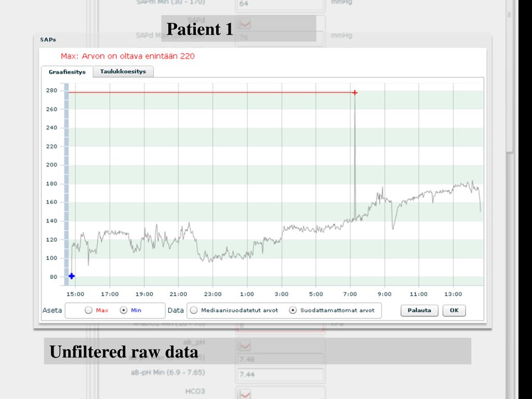Click the SAPm Min field showing 64
Screen dimensions: 532x399
280,4
